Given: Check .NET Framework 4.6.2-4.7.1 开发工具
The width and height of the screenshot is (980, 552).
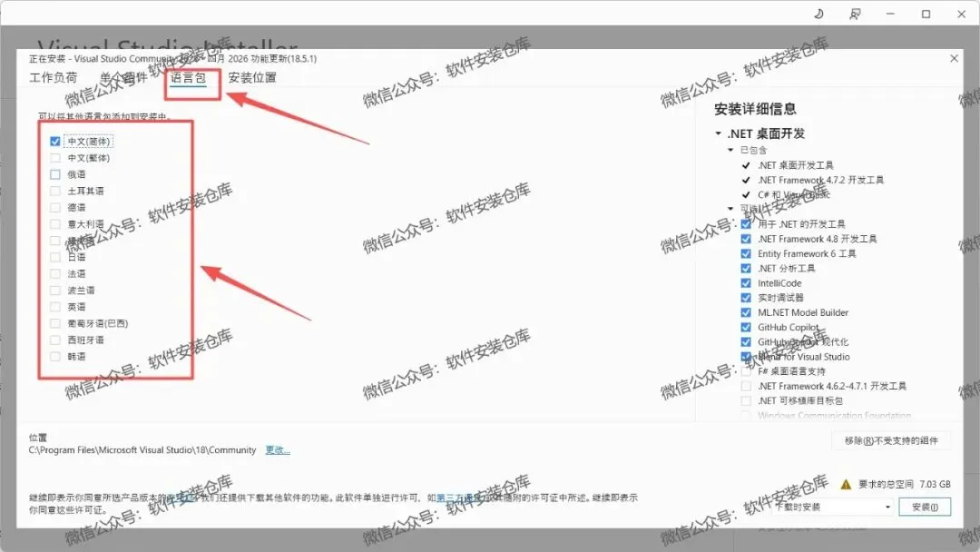Looking at the screenshot, I should tap(746, 387).
